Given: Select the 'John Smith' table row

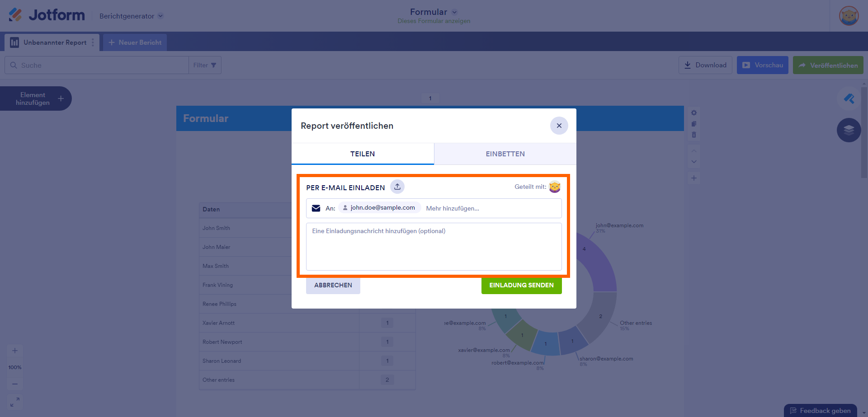Looking at the screenshot, I should click(307, 228).
